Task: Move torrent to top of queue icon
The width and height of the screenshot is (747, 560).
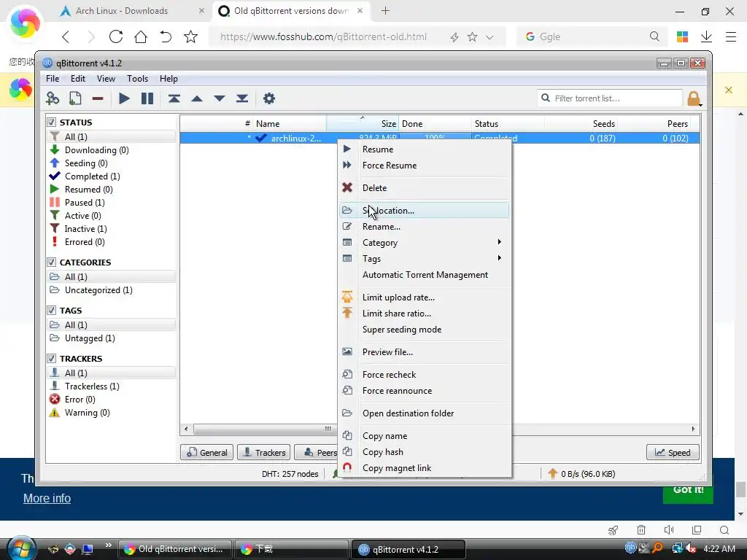Action: (x=174, y=98)
